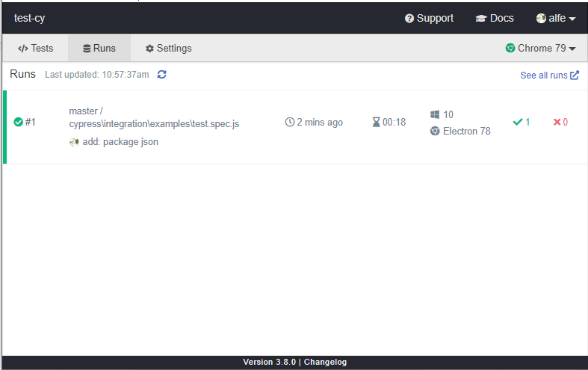Click the Windows version 10 text

(x=448, y=114)
